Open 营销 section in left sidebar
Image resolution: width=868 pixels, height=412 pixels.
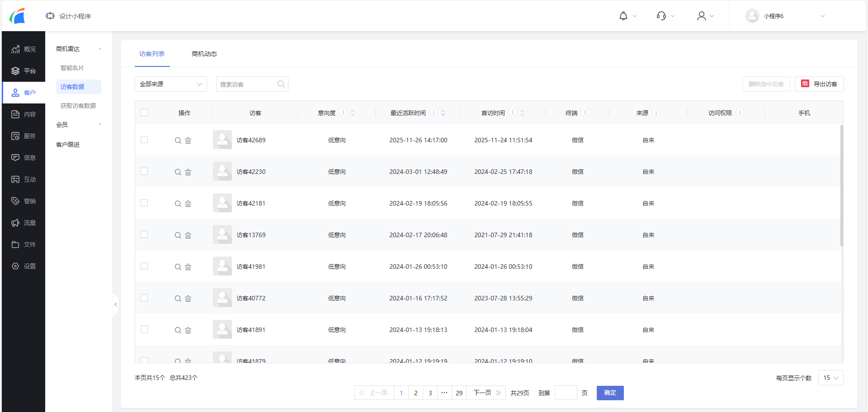pos(24,201)
